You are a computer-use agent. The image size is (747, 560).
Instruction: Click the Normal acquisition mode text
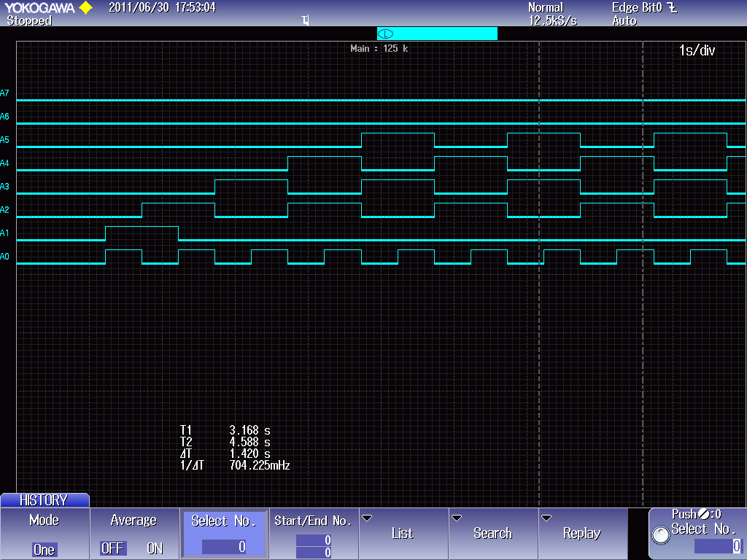click(546, 7)
